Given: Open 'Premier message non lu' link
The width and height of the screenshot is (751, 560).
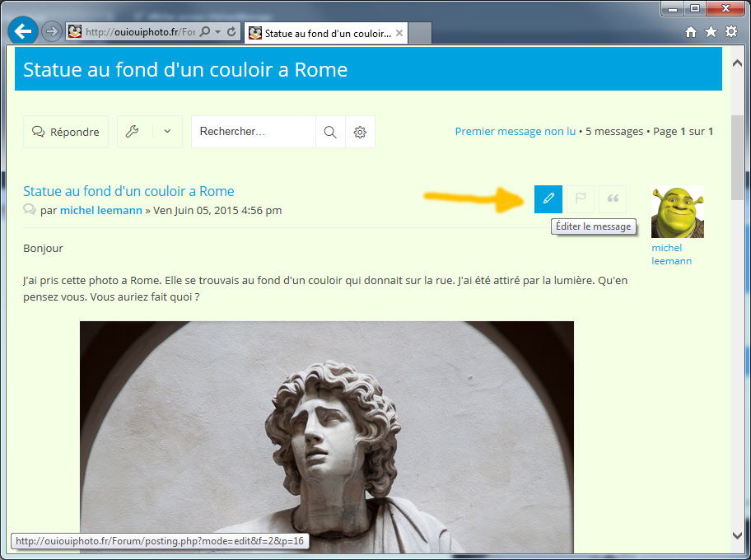Looking at the screenshot, I should (515, 131).
